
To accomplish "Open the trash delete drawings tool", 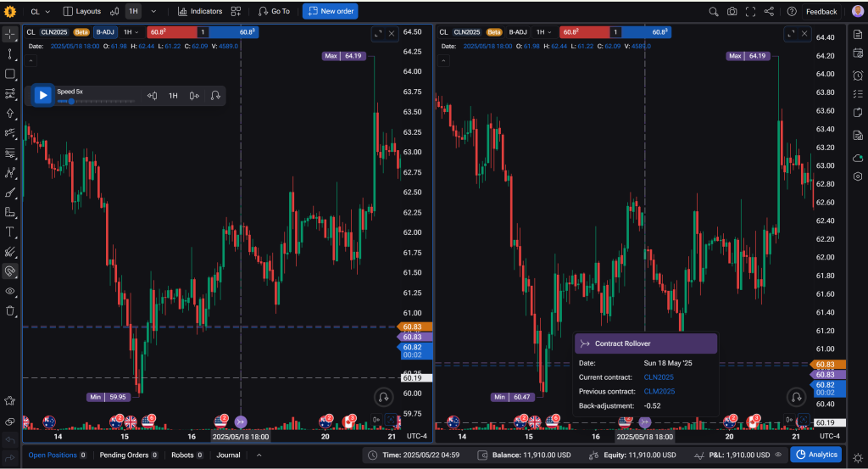I will 10,310.
